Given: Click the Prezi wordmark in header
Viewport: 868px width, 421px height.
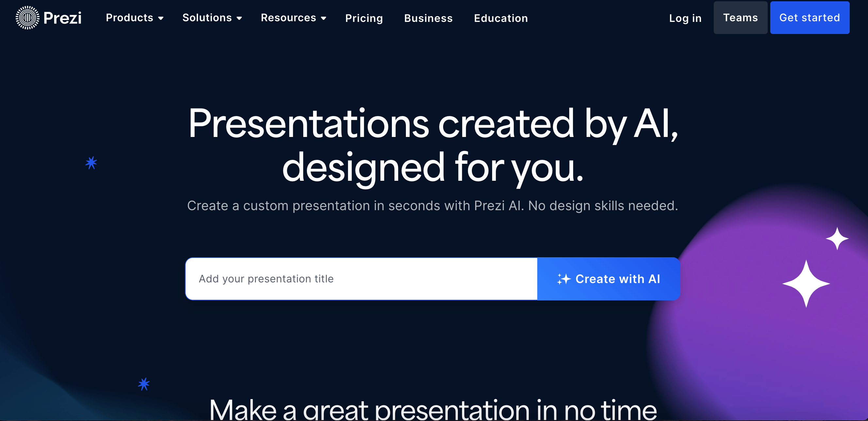Looking at the screenshot, I should tap(62, 18).
